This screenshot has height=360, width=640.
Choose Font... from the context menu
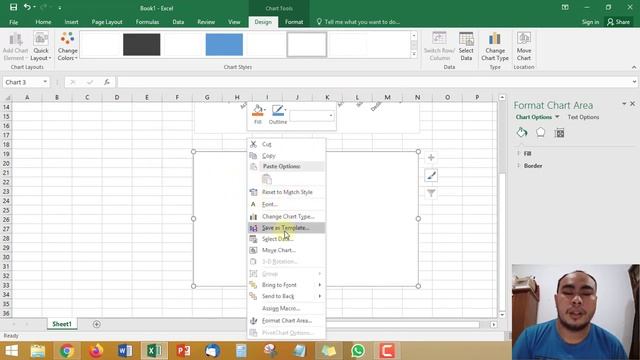coord(287,204)
